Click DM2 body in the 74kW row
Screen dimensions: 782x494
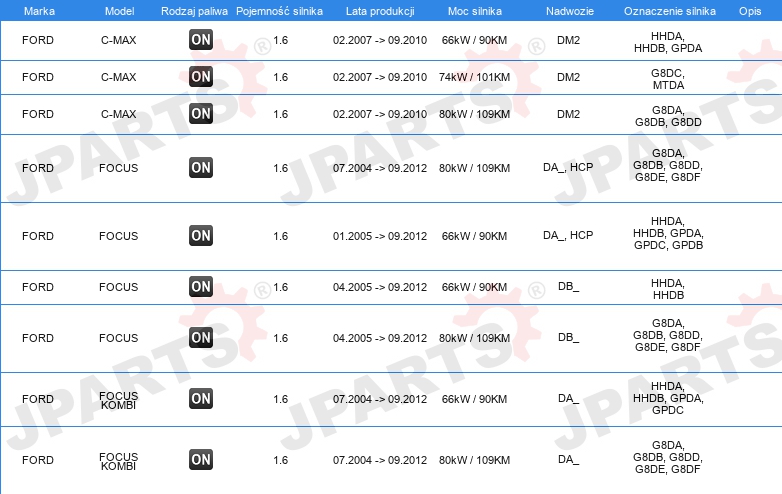tap(569, 77)
